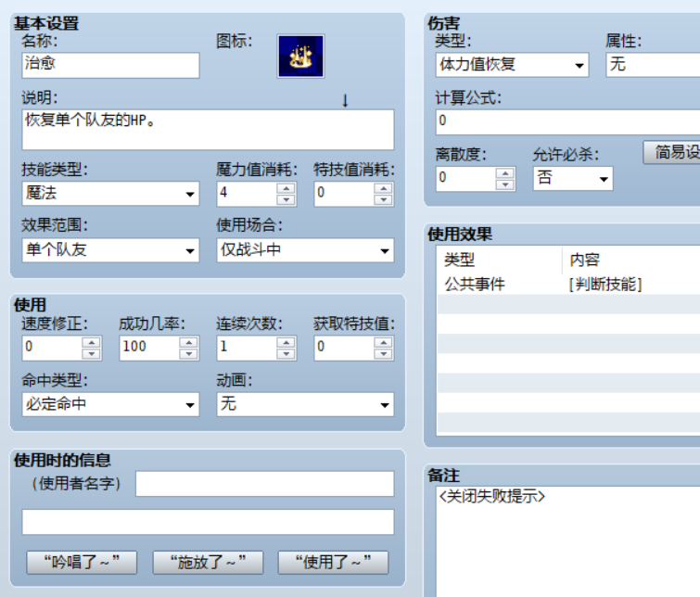Click the “吟唱了～” message button
The height and width of the screenshot is (597, 700).
pyautogui.click(x=82, y=562)
